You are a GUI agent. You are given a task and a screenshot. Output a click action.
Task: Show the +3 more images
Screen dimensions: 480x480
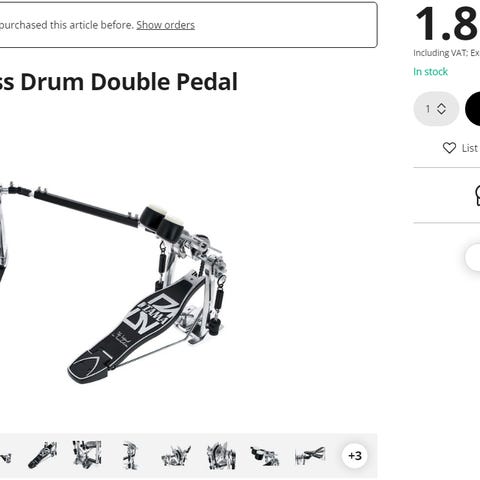tap(355, 455)
